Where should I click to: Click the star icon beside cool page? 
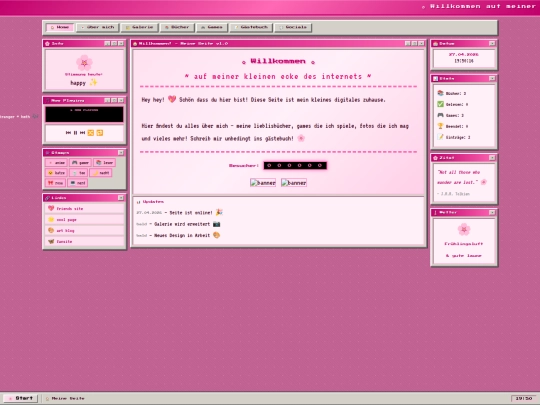coord(51,219)
